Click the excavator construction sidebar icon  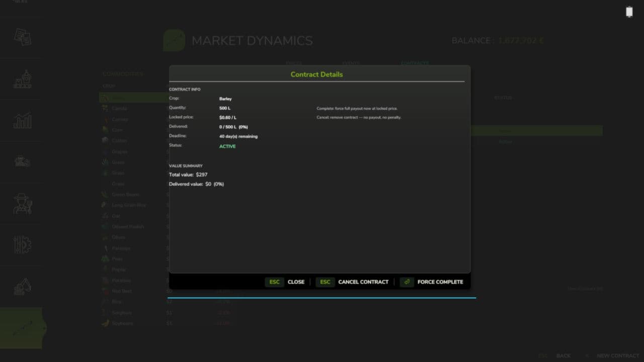point(21,287)
